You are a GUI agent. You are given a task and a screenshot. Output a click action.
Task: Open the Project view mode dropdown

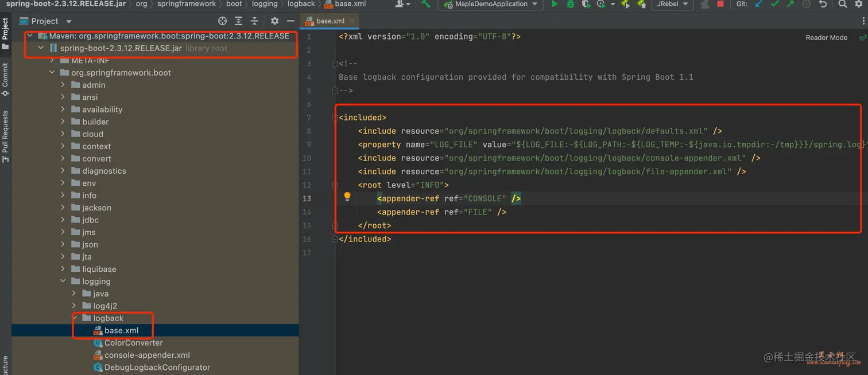(68, 21)
